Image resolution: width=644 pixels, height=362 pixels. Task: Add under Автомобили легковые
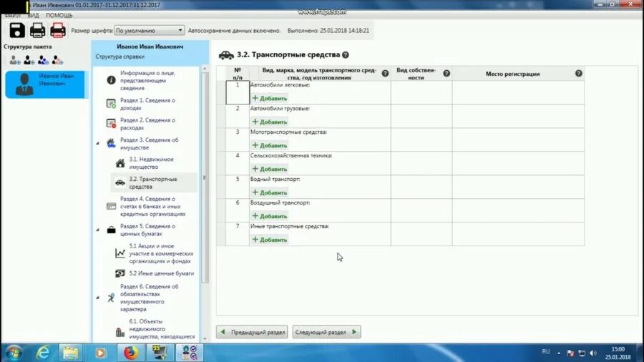(270, 99)
